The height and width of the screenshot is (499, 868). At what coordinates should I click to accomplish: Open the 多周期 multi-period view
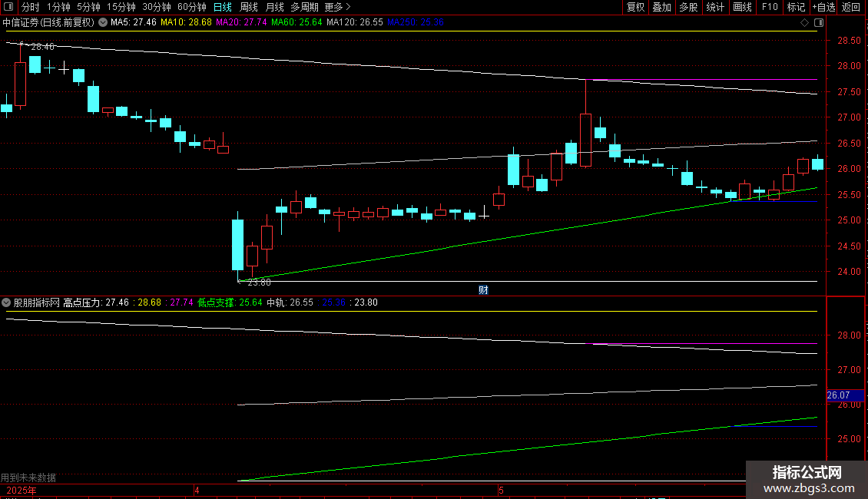[304, 7]
